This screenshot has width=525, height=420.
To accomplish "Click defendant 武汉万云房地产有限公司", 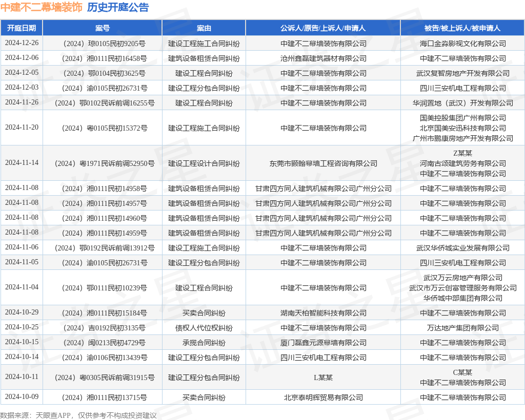I will [463, 278].
